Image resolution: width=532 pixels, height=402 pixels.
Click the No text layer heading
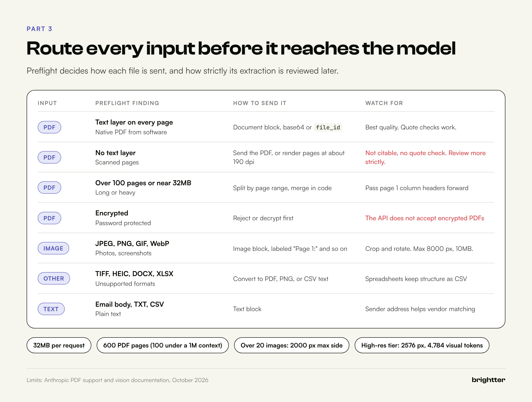[x=115, y=153]
